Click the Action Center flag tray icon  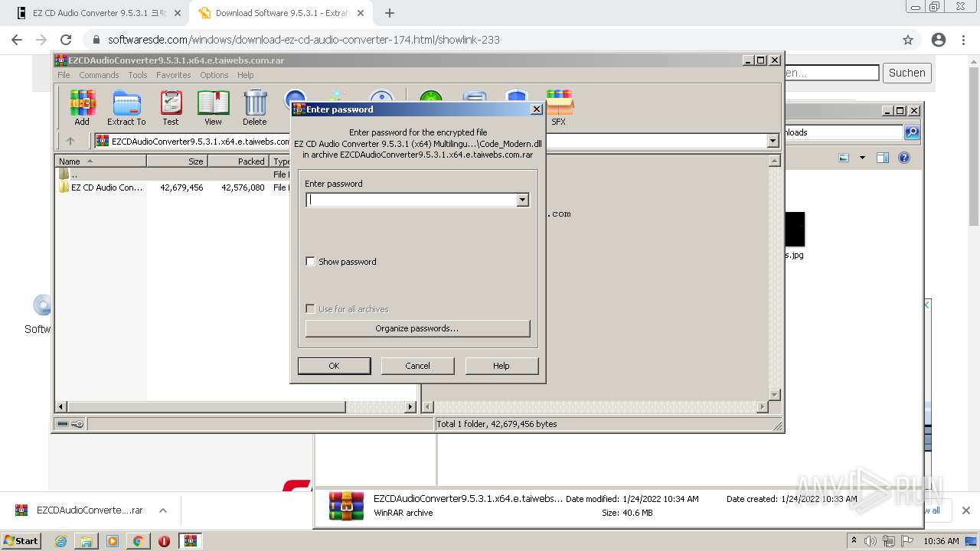tap(907, 541)
